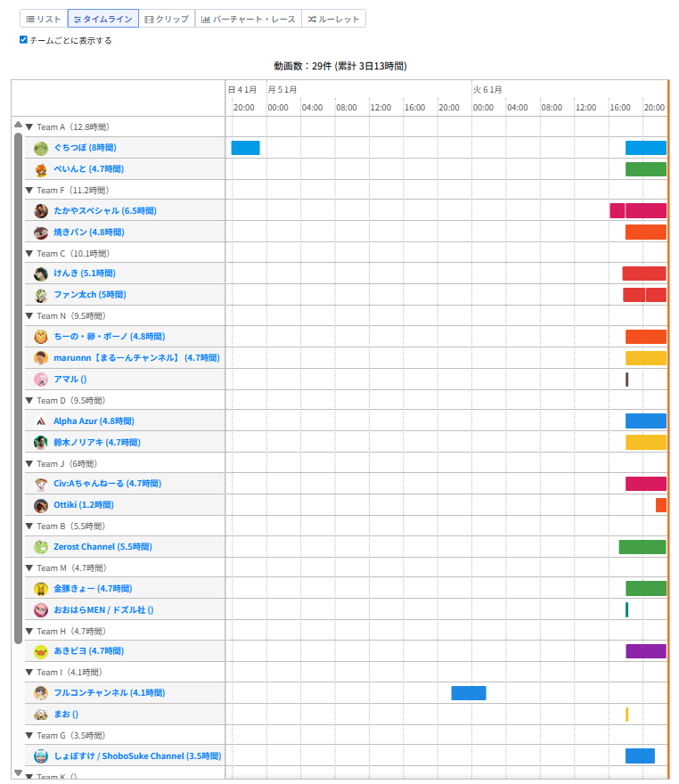The height and width of the screenshot is (784, 679).
Task: Click ぐちつぼ's earlier blue stream bar
Action: 246,148
